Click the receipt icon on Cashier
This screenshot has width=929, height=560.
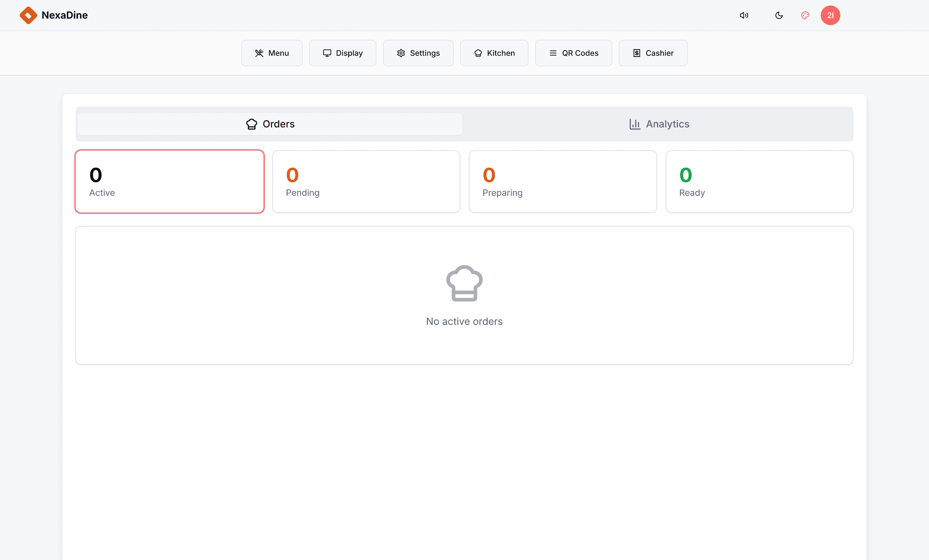coord(637,53)
